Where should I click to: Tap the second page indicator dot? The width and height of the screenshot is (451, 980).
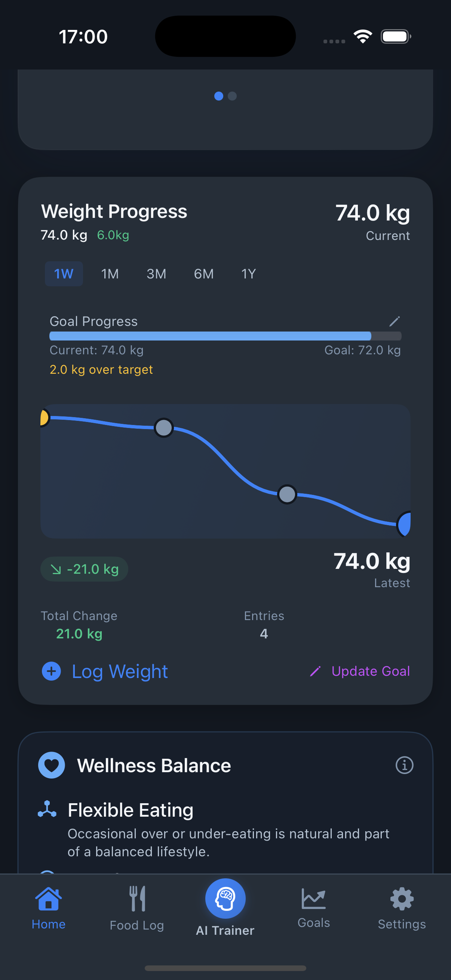[232, 96]
